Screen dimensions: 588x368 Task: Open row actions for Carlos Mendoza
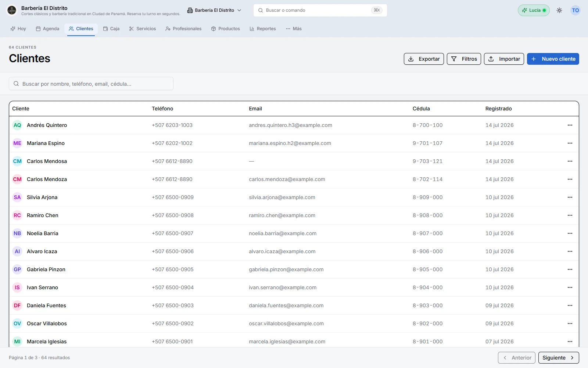(x=570, y=179)
